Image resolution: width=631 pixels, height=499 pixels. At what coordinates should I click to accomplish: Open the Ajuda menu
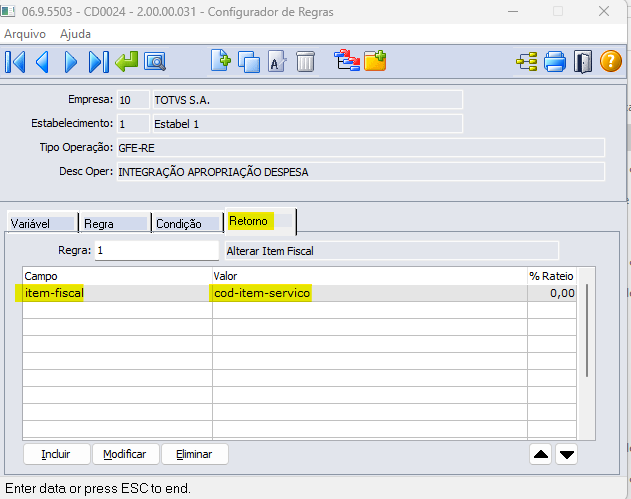click(x=75, y=33)
